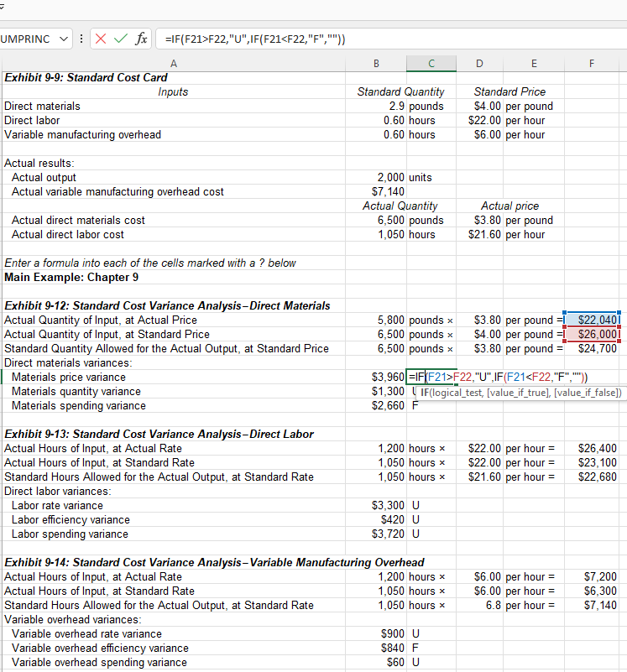Screen dimensions: 627x672
Task: Select the $22,040 total cell
Action: [x=592, y=320]
